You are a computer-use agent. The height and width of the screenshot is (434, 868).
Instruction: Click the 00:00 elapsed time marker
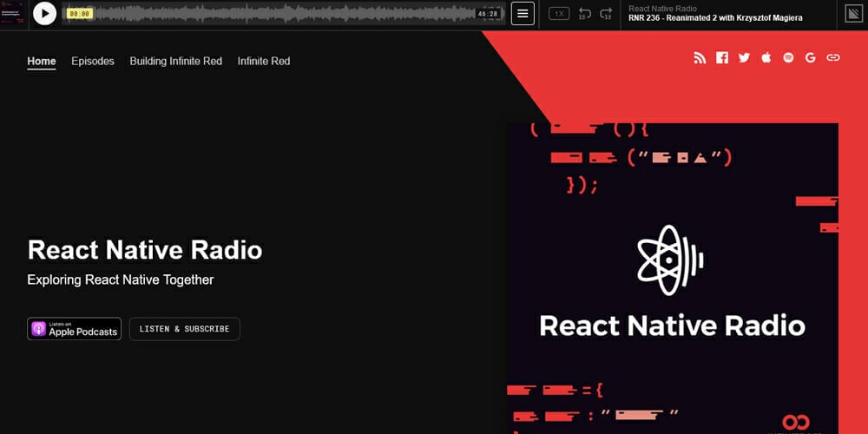(80, 14)
